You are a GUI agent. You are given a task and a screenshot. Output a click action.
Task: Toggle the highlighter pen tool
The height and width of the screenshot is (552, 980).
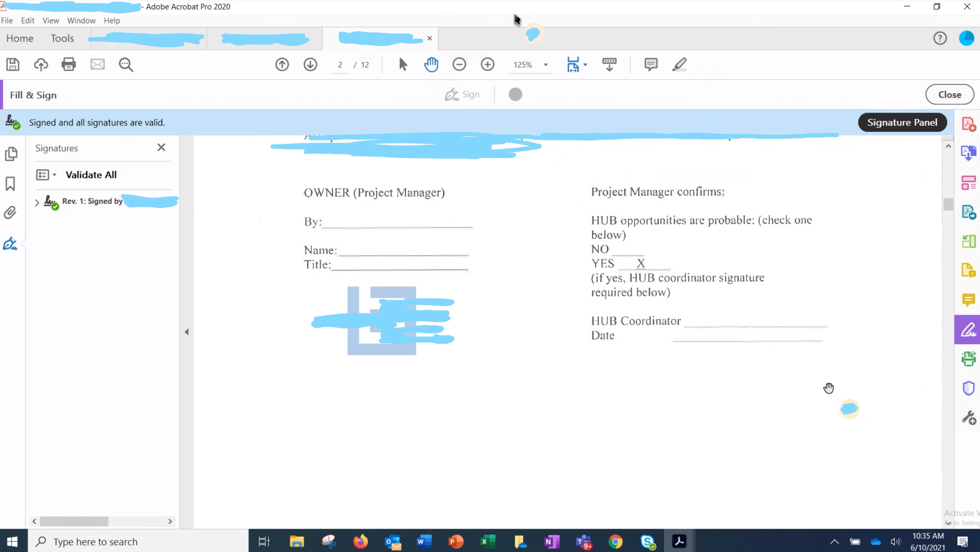pyautogui.click(x=679, y=64)
